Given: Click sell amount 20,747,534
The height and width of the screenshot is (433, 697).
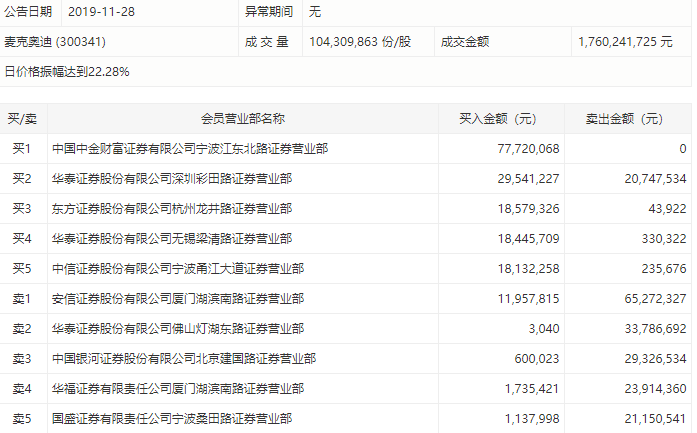Looking at the screenshot, I should (655, 179).
